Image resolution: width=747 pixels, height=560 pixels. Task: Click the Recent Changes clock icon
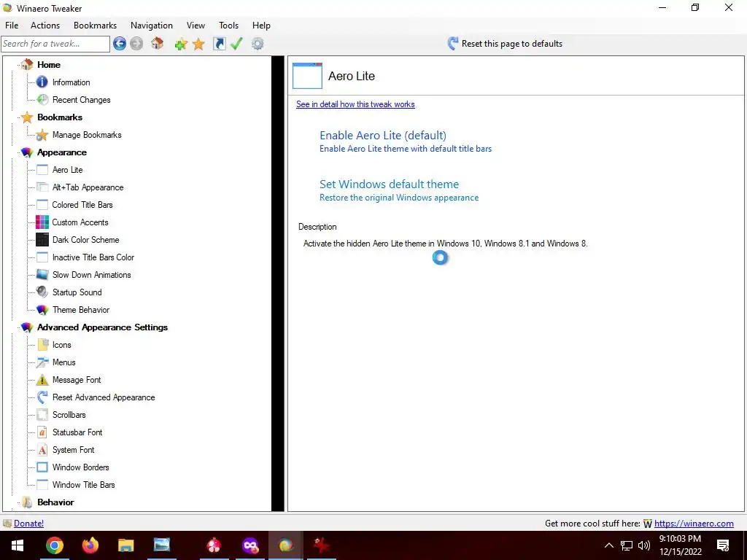(42, 99)
